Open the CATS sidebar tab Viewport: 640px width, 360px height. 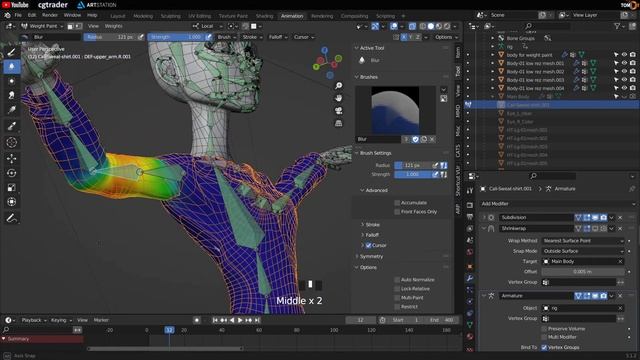[458, 151]
